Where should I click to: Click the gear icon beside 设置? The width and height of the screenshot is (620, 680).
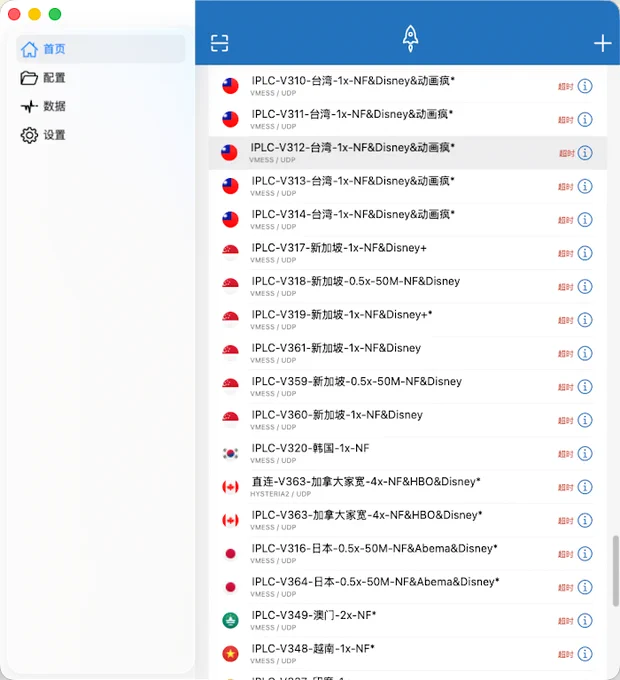click(29, 135)
